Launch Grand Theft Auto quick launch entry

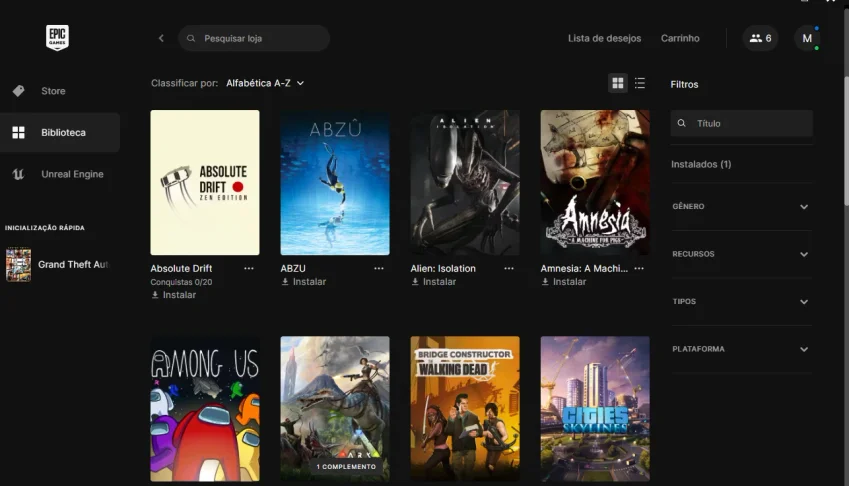click(57, 265)
